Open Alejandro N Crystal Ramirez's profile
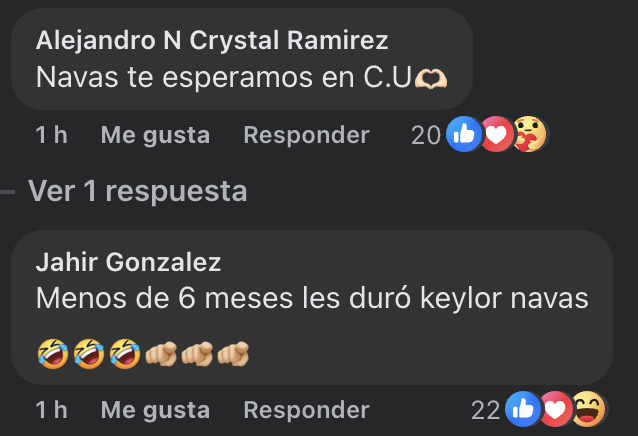The width and height of the screenshot is (638, 436). pos(212,40)
